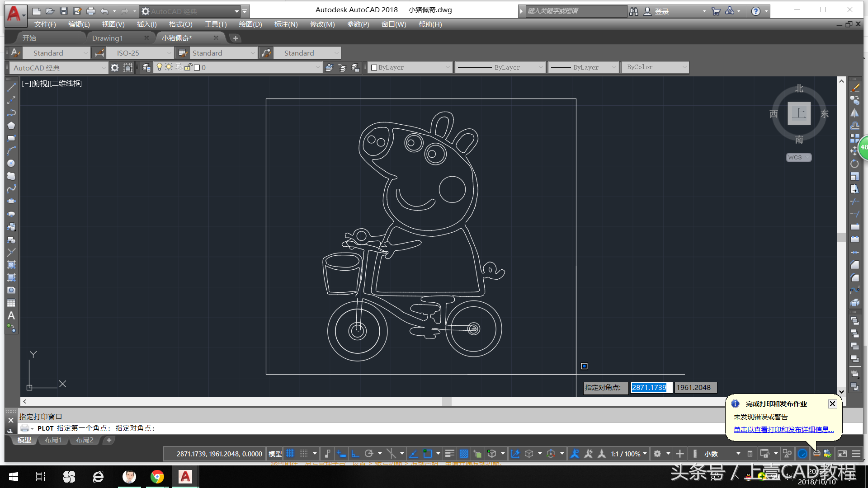
Task: Open the 绘图(D) menu
Action: pos(250,24)
